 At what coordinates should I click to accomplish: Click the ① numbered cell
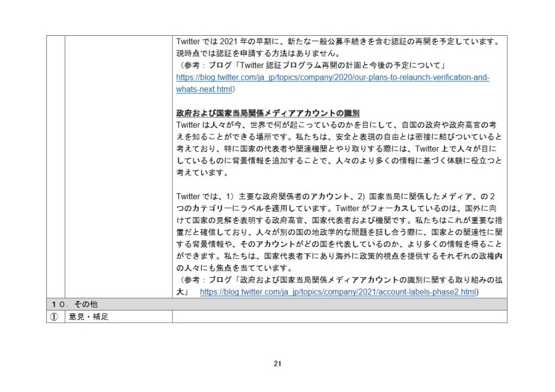coord(55,317)
